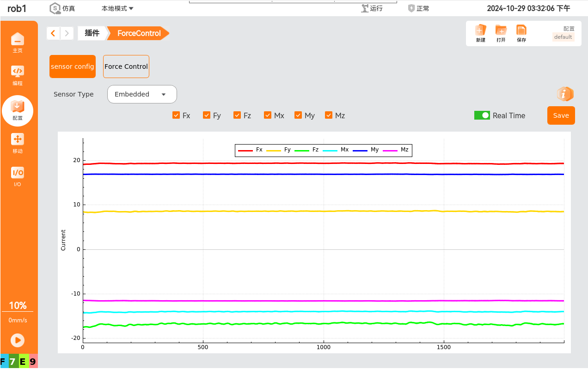Click the orange Save button

(561, 115)
